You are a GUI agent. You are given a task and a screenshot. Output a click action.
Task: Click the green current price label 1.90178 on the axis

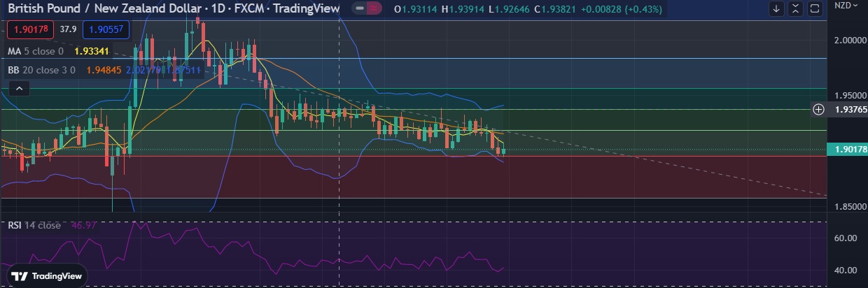coord(847,149)
